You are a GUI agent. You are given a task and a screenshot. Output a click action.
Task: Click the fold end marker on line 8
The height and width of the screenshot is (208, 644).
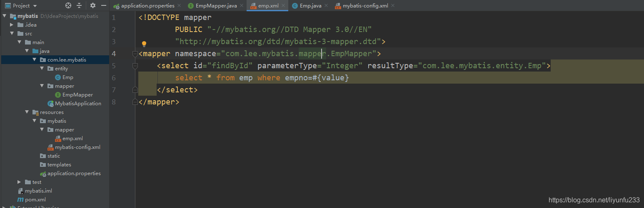pyautogui.click(x=135, y=102)
